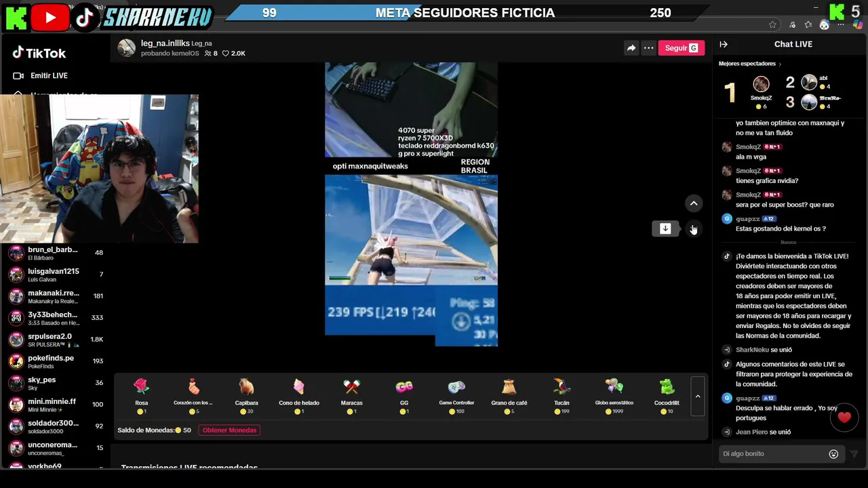Click the streamer name leg_na.inlllks
The height and width of the screenshot is (488, 868).
pyautogui.click(x=165, y=43)
